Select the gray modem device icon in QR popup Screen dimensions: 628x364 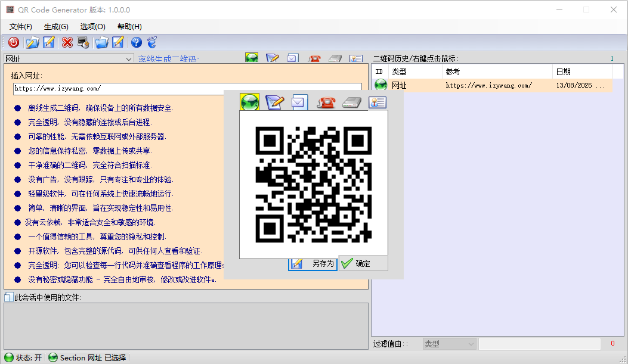click(352, 103)
